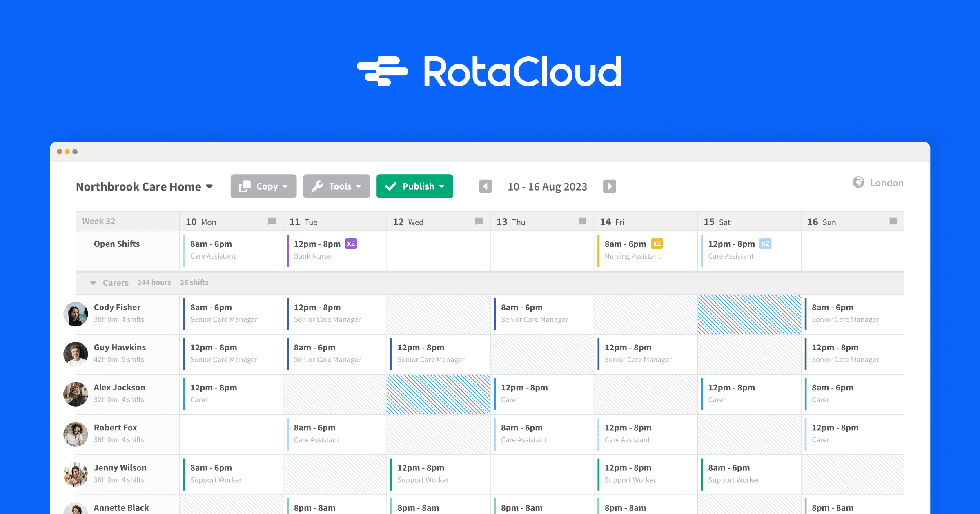Open Alex Jackson's Saturday Carer shift
Image resolution: width=980 pixels, height=514 pixels.
coord(749,394)
